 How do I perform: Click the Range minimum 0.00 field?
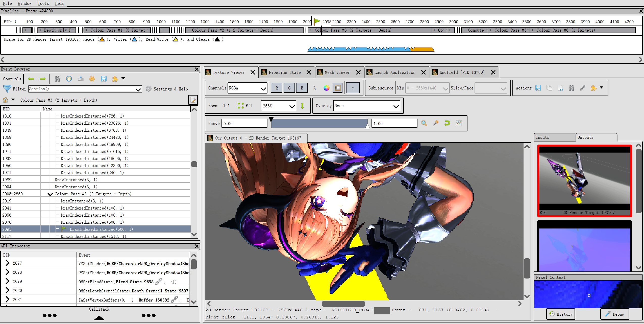pos(244,123)
